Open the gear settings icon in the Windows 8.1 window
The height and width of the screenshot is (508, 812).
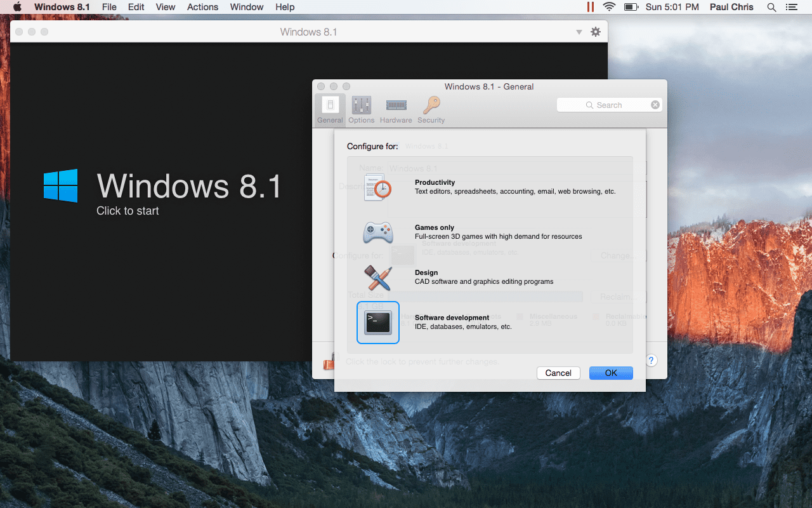click(596, 32)
